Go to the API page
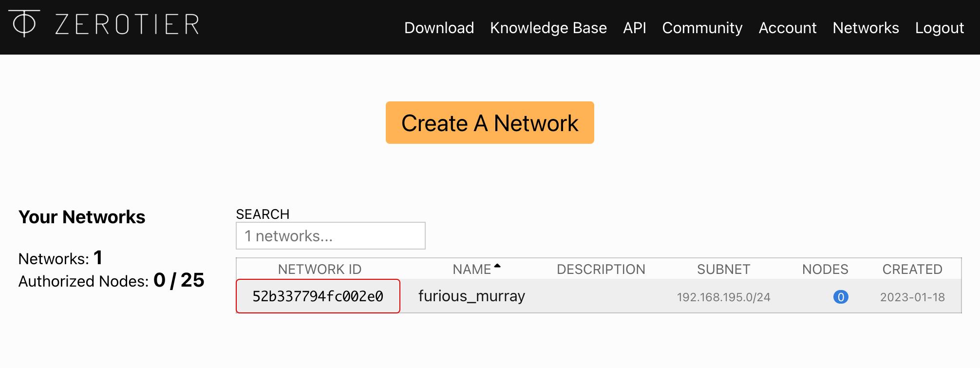This screenshot has width=980, height=368. 634,28
